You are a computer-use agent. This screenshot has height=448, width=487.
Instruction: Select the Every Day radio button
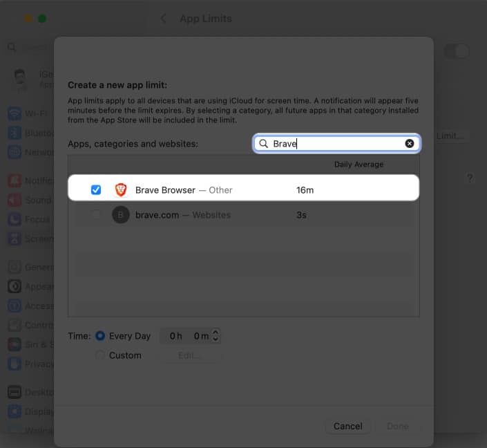pyautogui.click(x=100, y=336)
